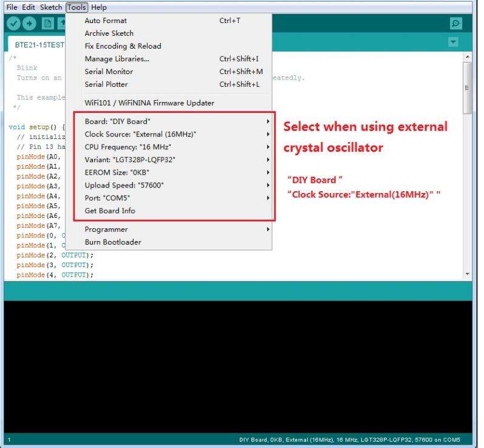Click the void setup() line
This screenshot has height=448, width=484.
tap(37, 127)
